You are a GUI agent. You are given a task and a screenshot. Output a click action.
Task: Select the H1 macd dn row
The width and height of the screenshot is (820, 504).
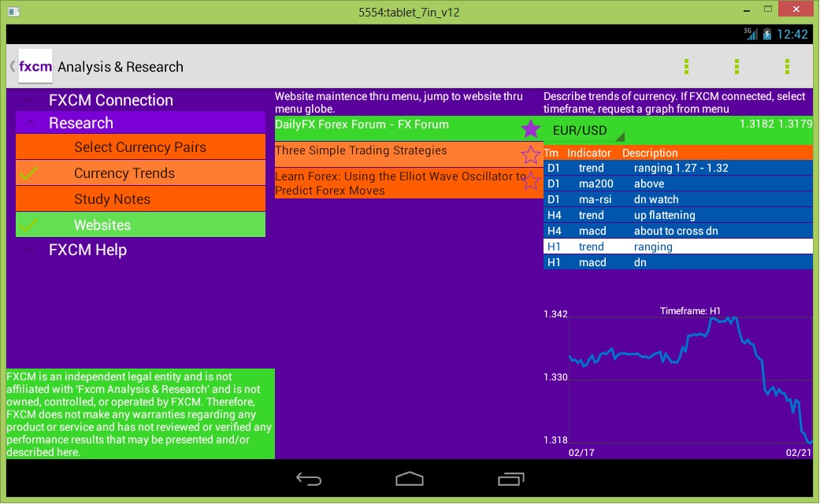point(677,262)
